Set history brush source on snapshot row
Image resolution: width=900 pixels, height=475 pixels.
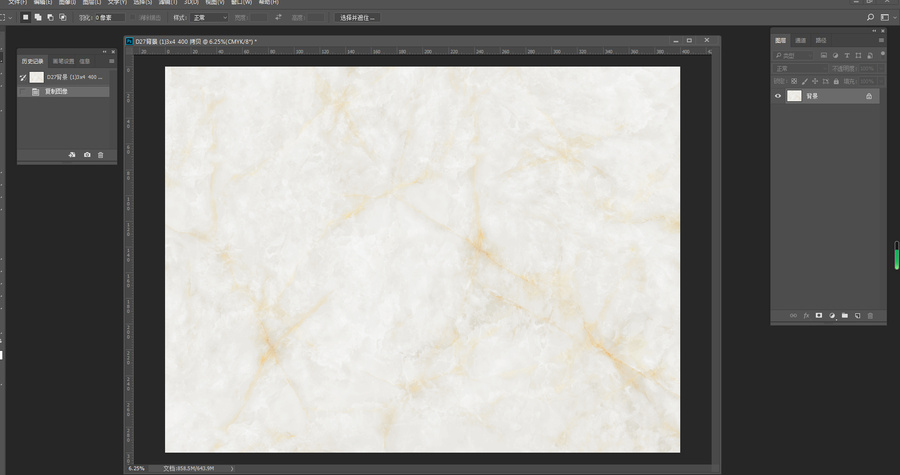pyautogui.click(x=23, y=77)
